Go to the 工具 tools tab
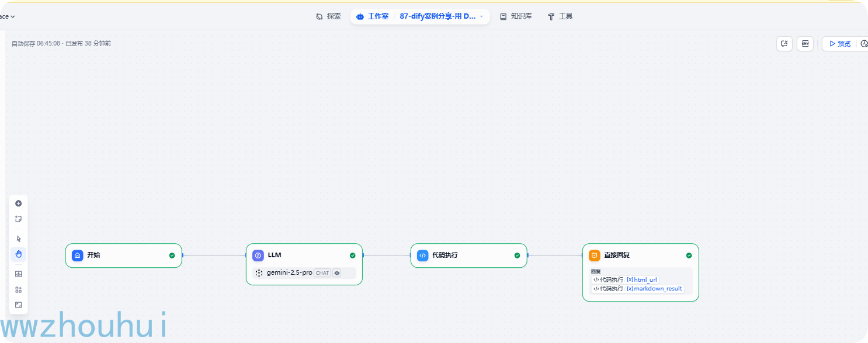This screenshot has height=343, width=868. (x=560, y=16)
